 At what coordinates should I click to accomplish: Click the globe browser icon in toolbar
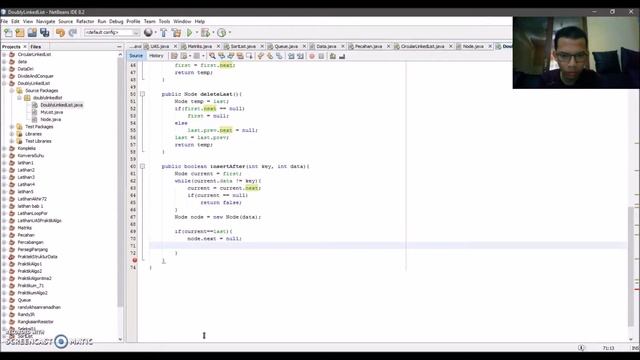point(148,33)
